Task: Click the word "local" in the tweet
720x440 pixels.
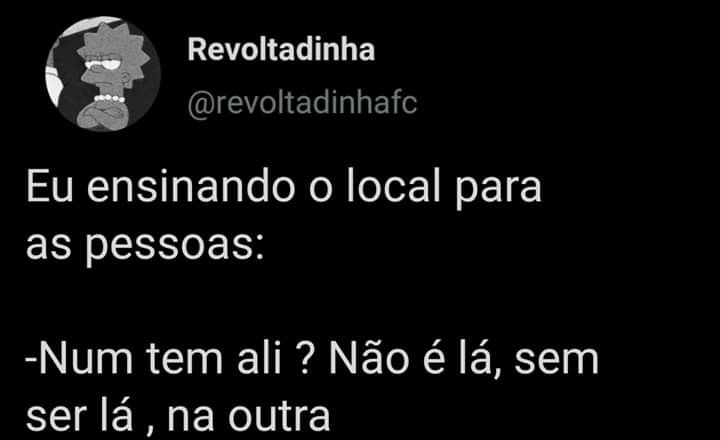Action: (394, 186)
